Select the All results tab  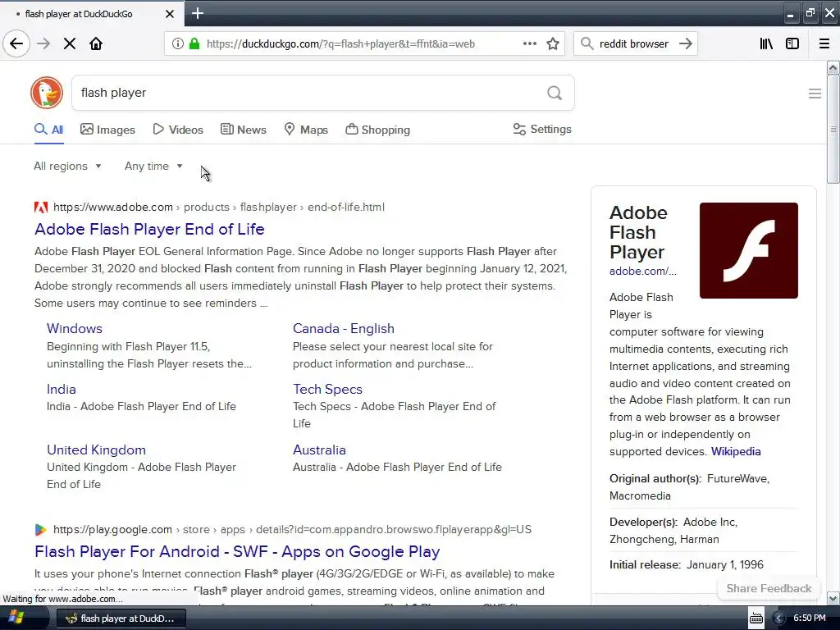pos(48,130)
